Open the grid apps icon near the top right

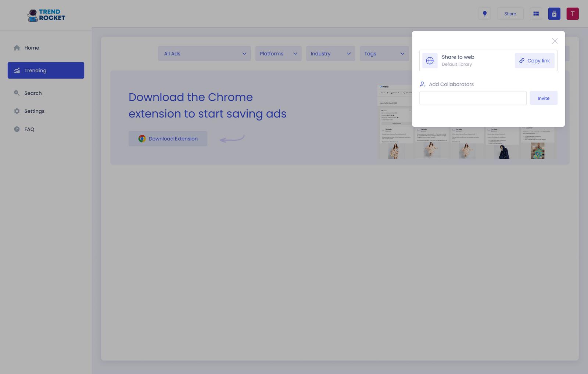tap(536, 14)
